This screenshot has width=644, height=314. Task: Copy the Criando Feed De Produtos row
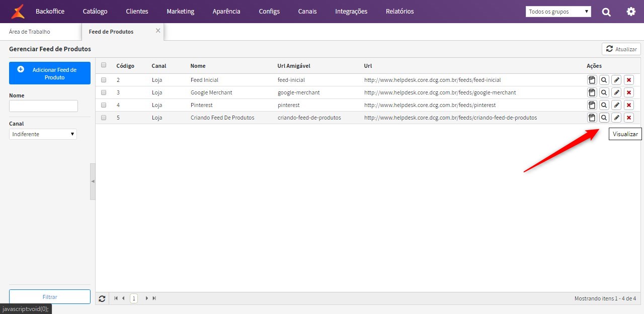[x=592, y=118]
